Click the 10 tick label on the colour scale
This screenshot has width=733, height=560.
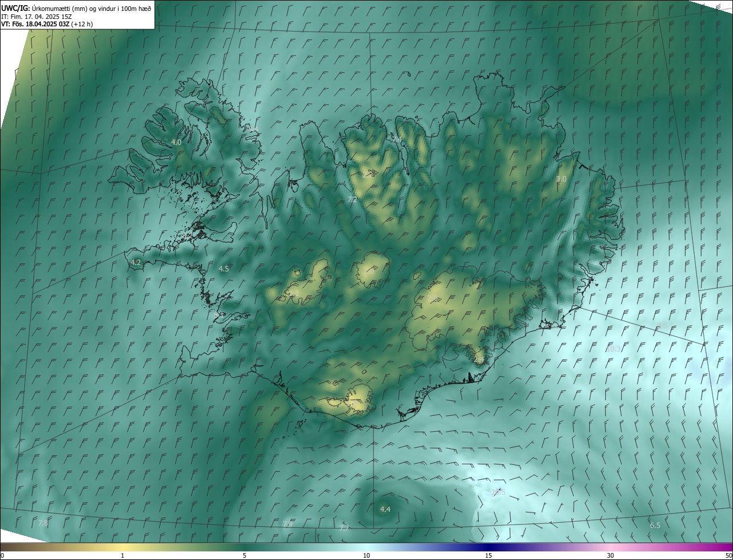coord(366,555)
